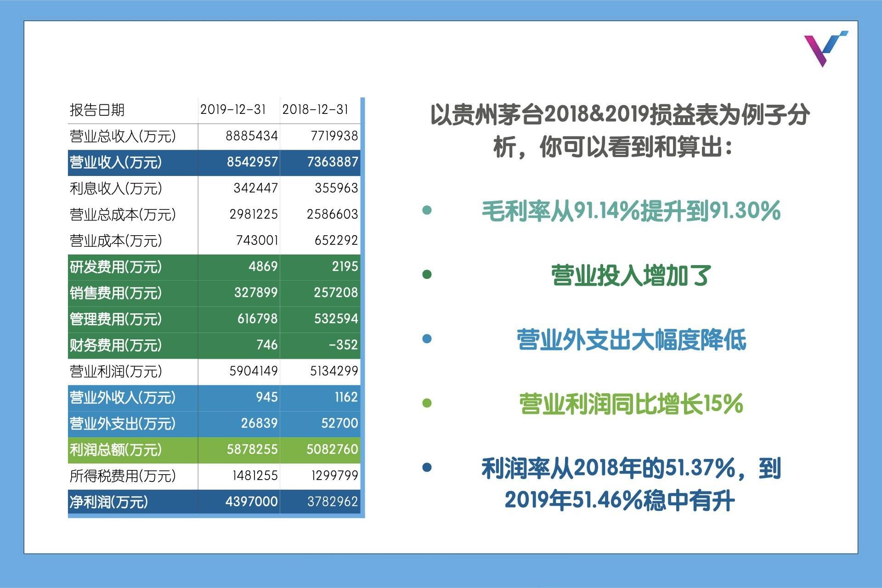Click the value 52700
The height and width of the screenshot is (588, 882).
[x=339, y=424]
